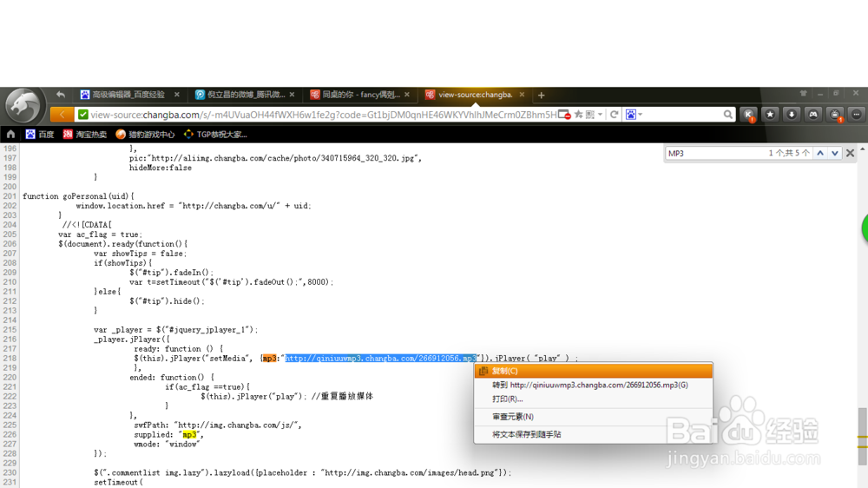Click the search magnifier icon
Image resolution: width=868 pixels, height=488 pixels.
pyautogui.click(x=727, y=115)
